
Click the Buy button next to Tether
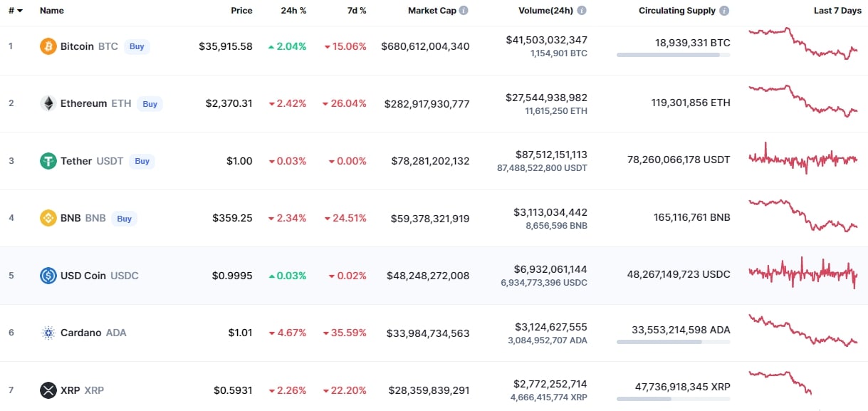click(x=142, y=161)
